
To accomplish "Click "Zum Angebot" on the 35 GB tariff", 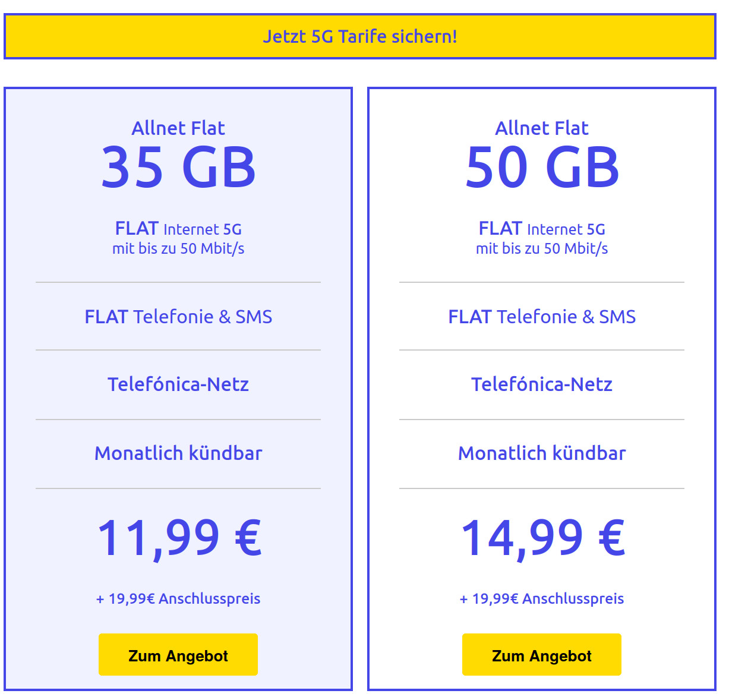I will pyautogui.click(x=178, y=654).
